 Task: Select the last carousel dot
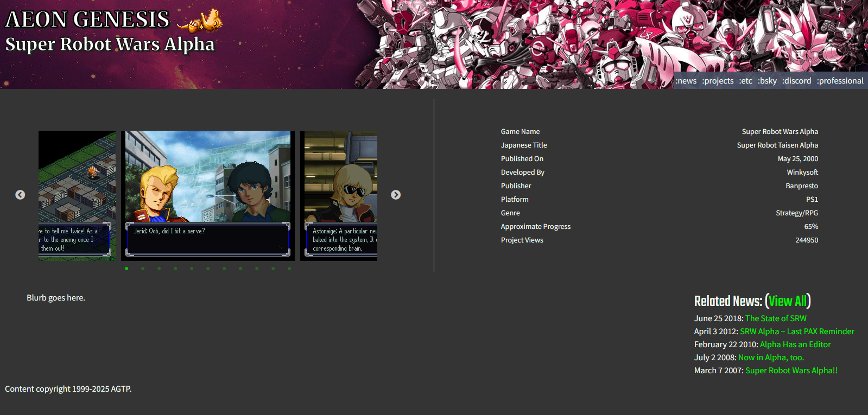pos(289,269)
